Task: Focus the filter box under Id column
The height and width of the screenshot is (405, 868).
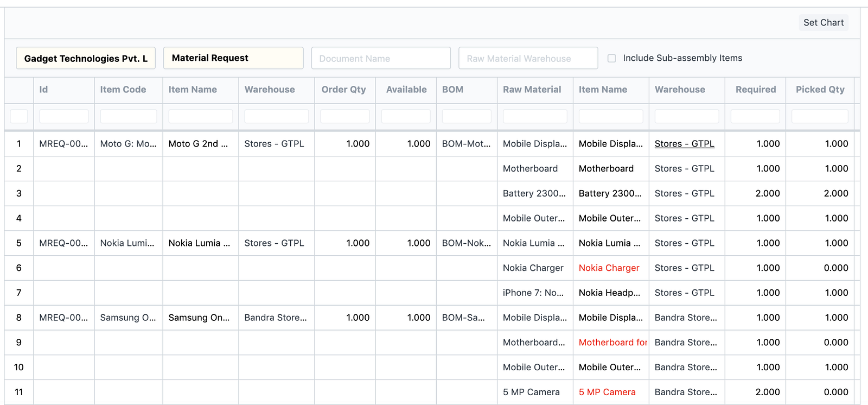Action: [64, 116]
